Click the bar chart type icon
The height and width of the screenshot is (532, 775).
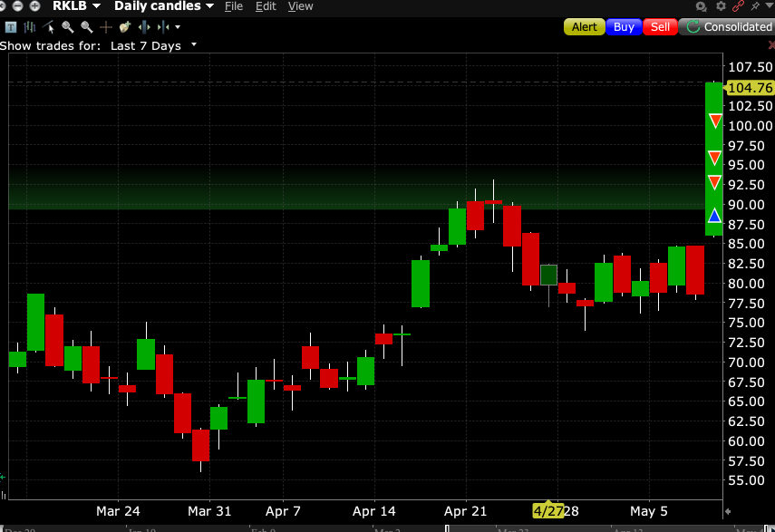tap(30, 27)
